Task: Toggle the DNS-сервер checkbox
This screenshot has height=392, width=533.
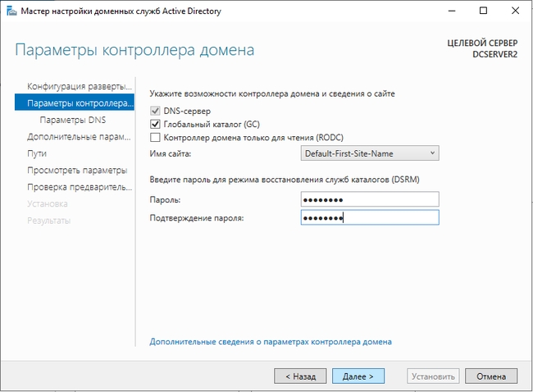Action: pos(155,111)
